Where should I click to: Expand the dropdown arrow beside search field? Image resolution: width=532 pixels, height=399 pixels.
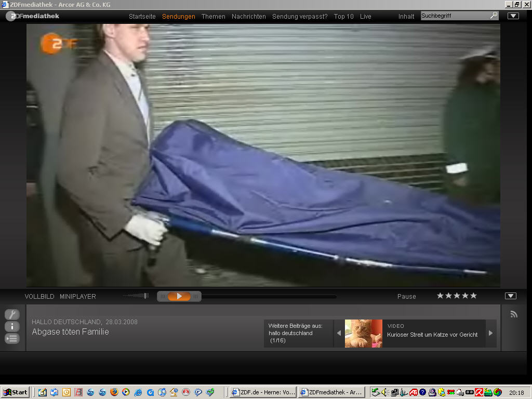[x=513, y=16]
